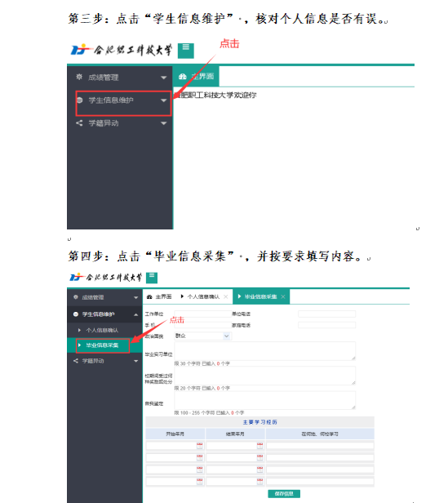Switch to 主界面 tab in lower screenshot
Image resolution: width=448 pixels, height=503 pixels.
click(x=159, y=296)
